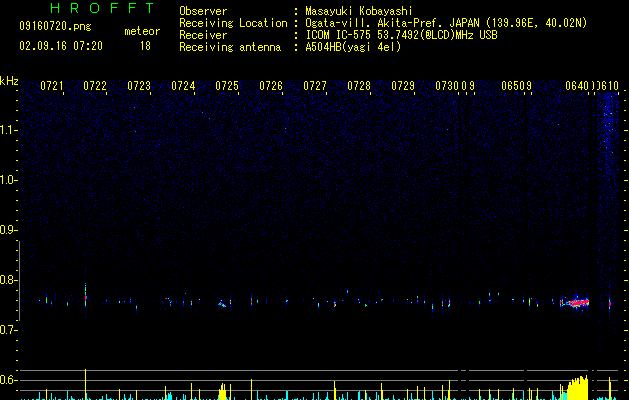This screenshot has height=400, width=629.
Task: Click the 0725 time marker
Action: (227, 86)
